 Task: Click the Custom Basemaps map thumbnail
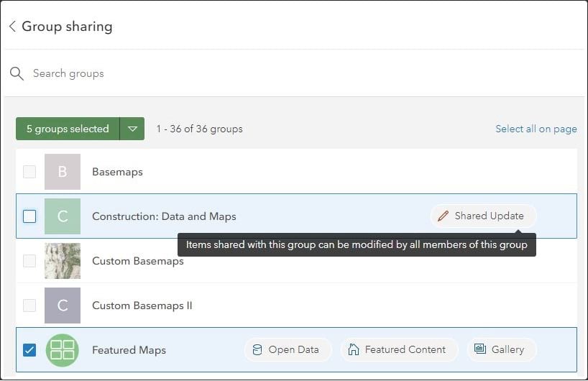pos(63,261)
